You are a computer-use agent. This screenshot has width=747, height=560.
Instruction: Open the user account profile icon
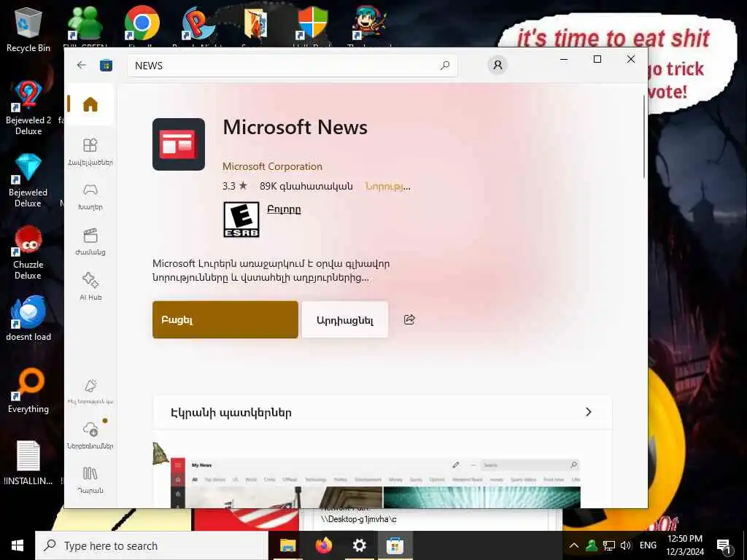click(x=498, y=65)
